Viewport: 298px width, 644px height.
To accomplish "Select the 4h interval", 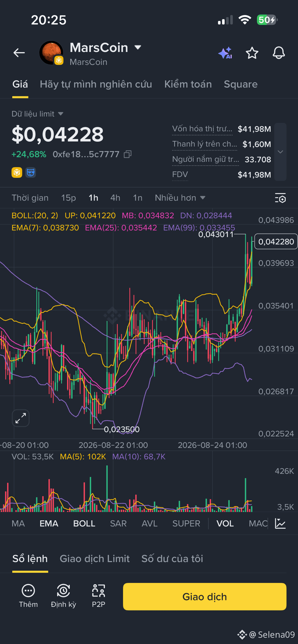I will pyautogui.click(x=115, y=198).
